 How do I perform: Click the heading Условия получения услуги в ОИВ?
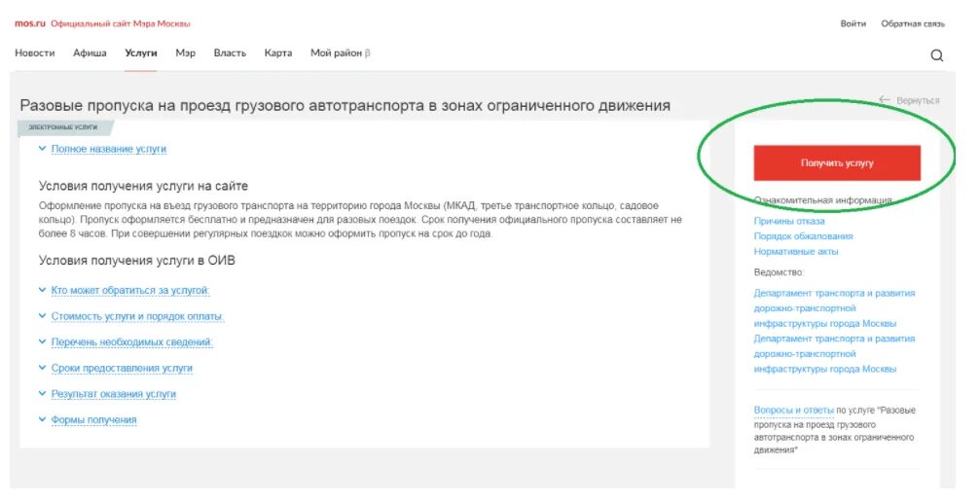(x=137, y=261)
